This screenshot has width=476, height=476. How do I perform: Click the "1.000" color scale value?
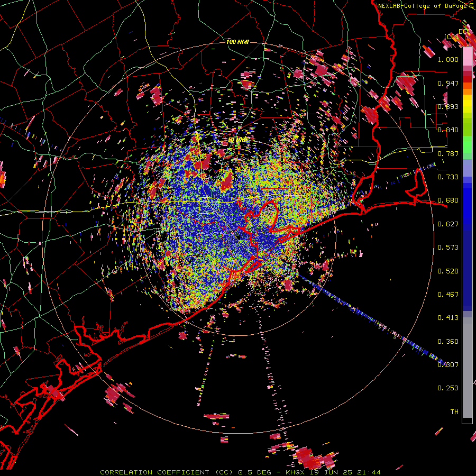[448, 59]
